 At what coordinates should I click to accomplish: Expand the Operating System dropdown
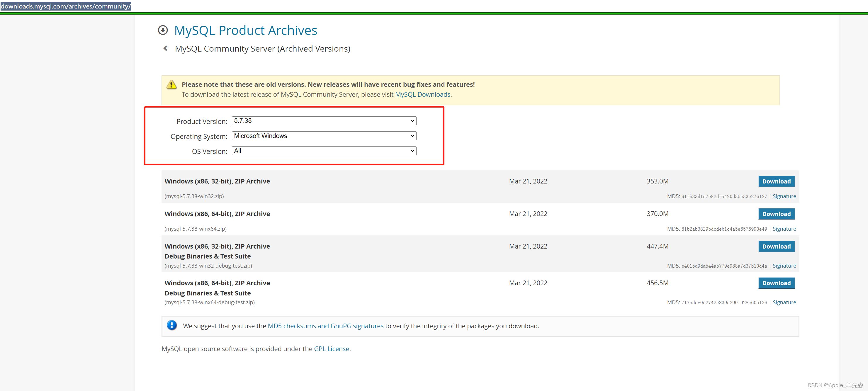click(x=324, y=136)
